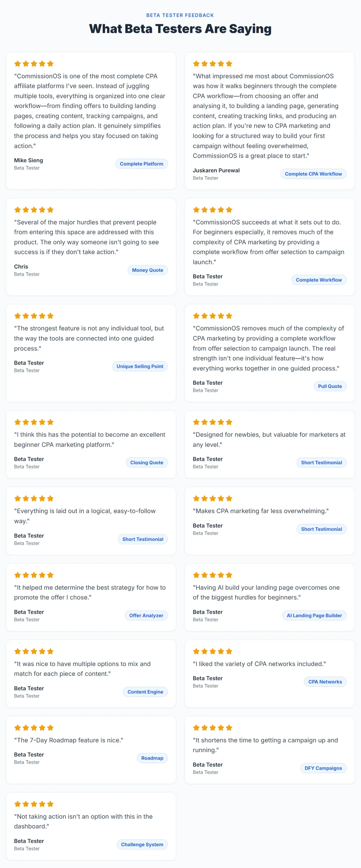Image resolution: width=361 pixels, height=868 pixels.
Task: Click the stars above Chris's testimonial
Action: pyautogui.click(x=34, y=210)
